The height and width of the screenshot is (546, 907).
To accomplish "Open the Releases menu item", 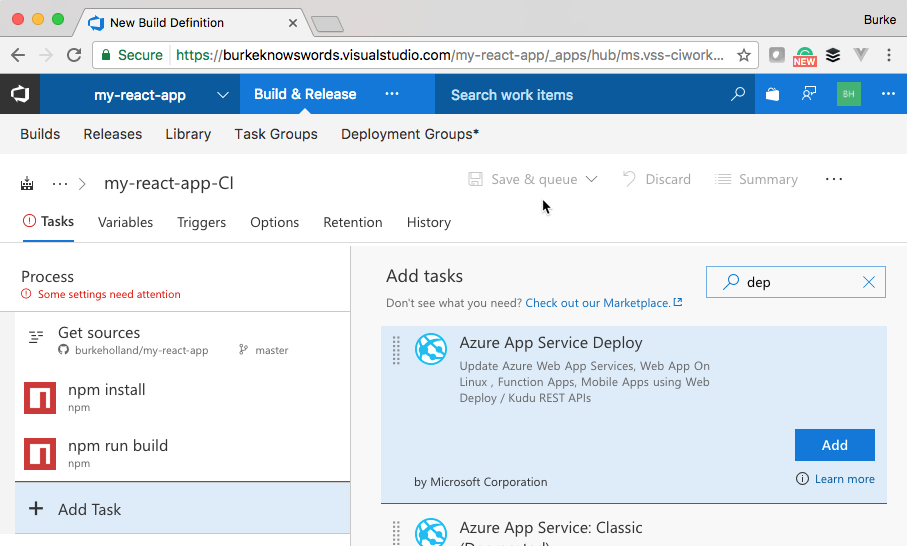I will [112, 134].
